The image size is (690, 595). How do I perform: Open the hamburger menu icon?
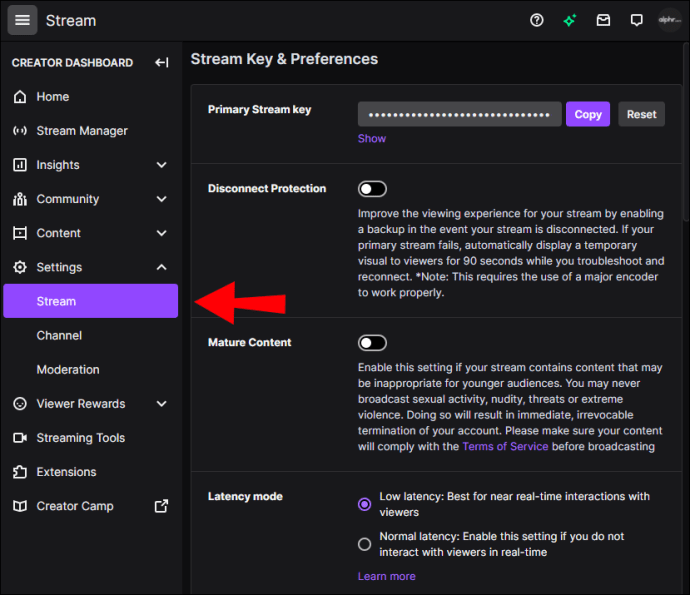pyautogui.click(x=23, y=20)
